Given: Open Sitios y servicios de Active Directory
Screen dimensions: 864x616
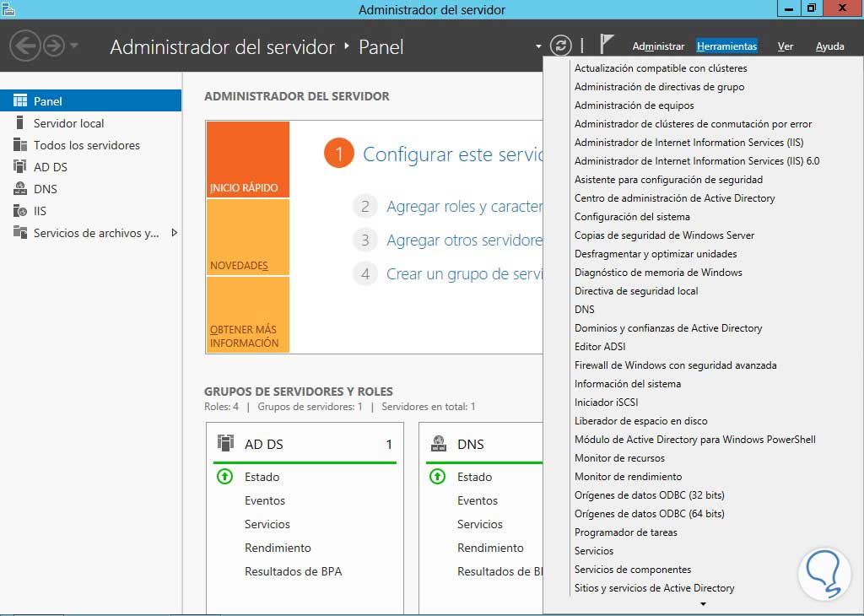Looking at the screenshot, I should [x=655, y=588].
